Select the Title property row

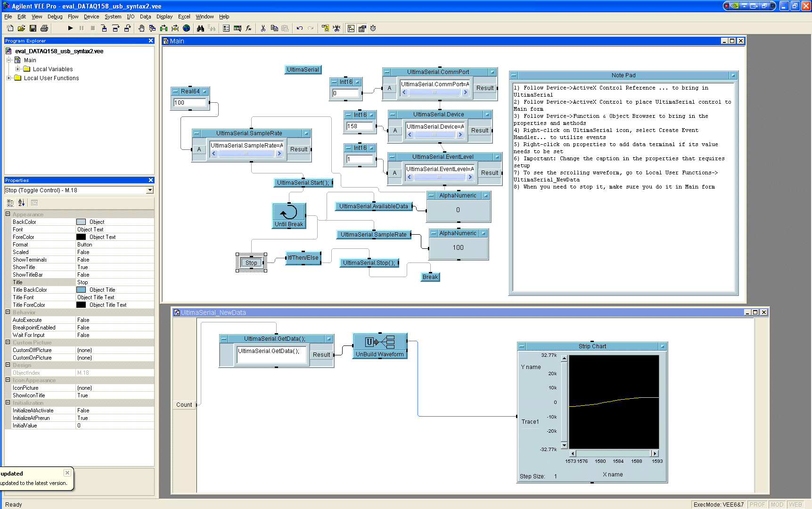click(x=79, y=282)
